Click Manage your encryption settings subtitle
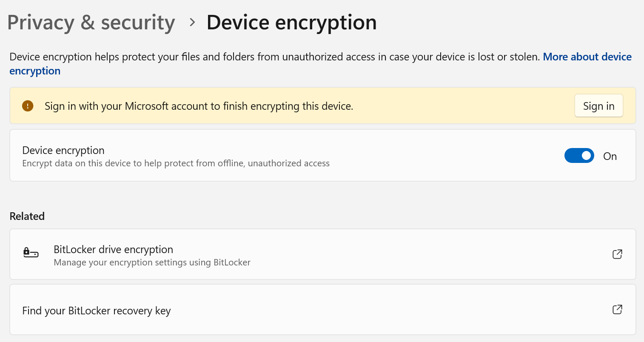This screenshot has width=644, height=342. tap(152, 262)
